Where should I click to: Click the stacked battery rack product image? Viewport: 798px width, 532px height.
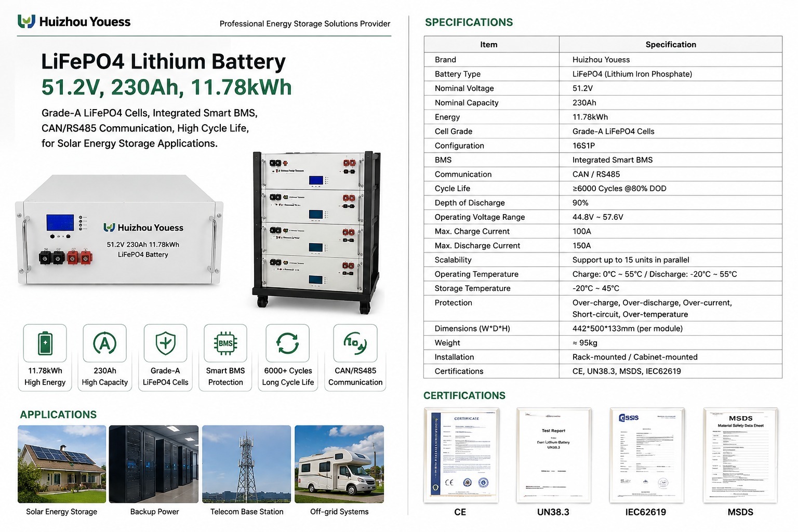point(317,232)
